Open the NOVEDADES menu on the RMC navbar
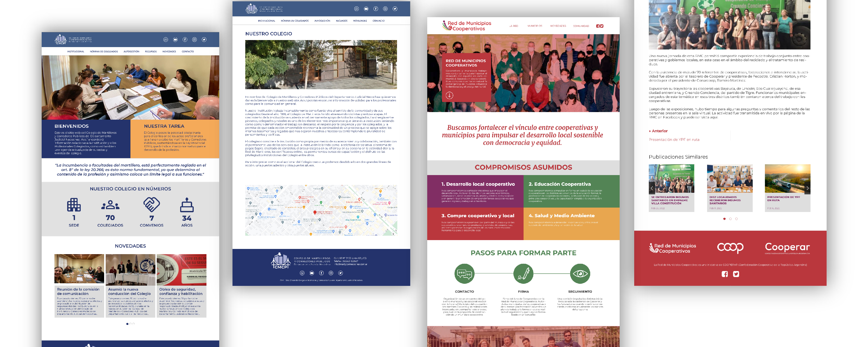Image resolution: width=868 pixels, height=347 pixels. (x=558, y=26)
